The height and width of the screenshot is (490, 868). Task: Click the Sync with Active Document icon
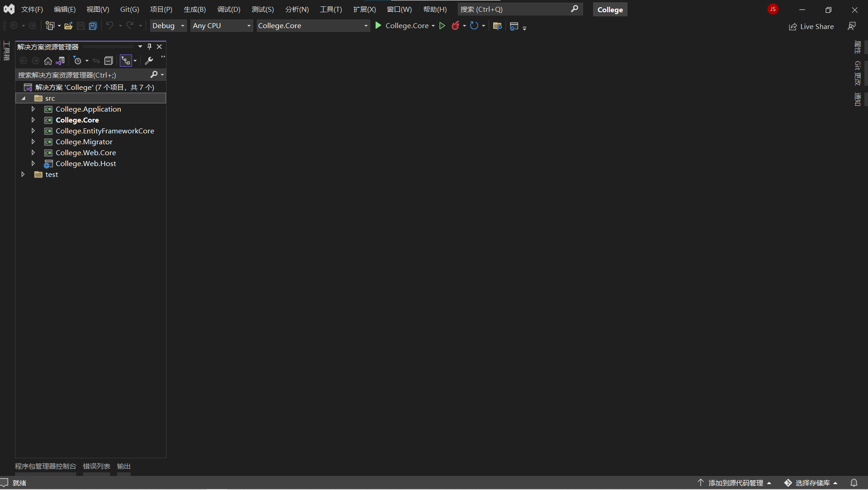pyautogui.click(x=96, y=61)
